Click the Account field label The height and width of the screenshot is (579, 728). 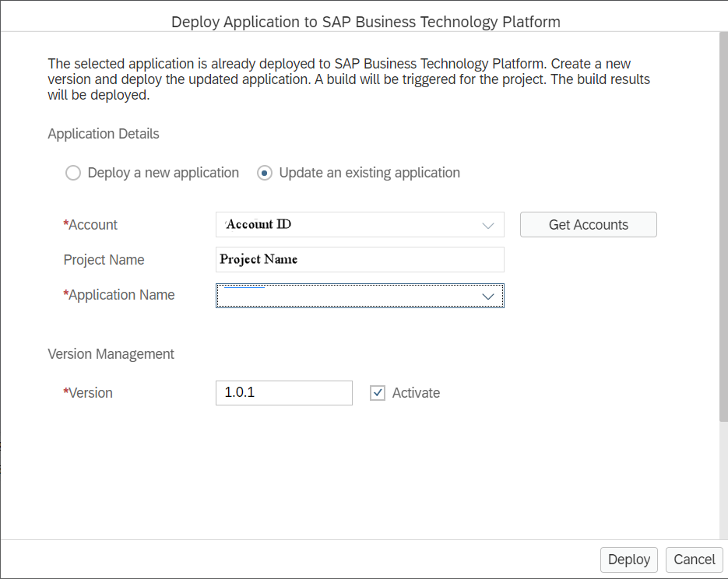90,225
